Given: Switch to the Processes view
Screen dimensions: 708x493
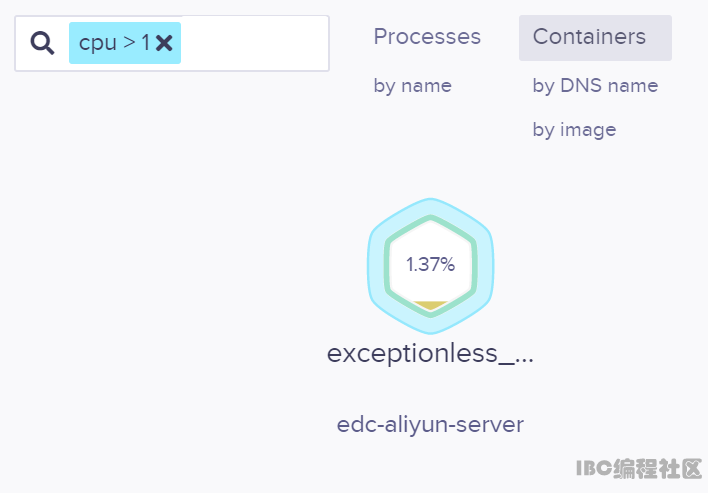Looking at the screenshot, I should click(x=427, y=37).
